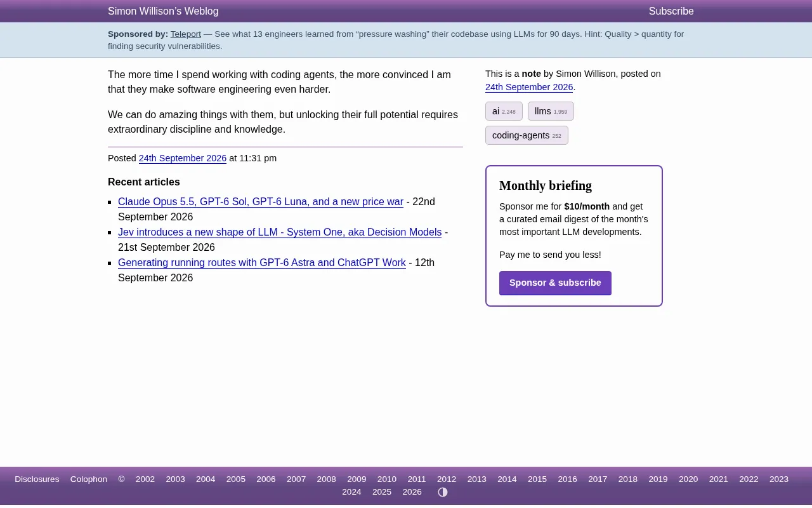The width and height of the screenshot is (812, 508).
Task: Open Jev introduces a new shape article
Action: tap(280, 232)
